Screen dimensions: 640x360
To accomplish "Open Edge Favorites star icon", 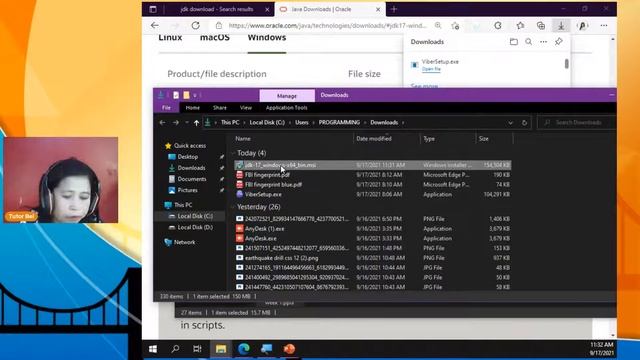I will pyautogui.click(x=520, y=26).
